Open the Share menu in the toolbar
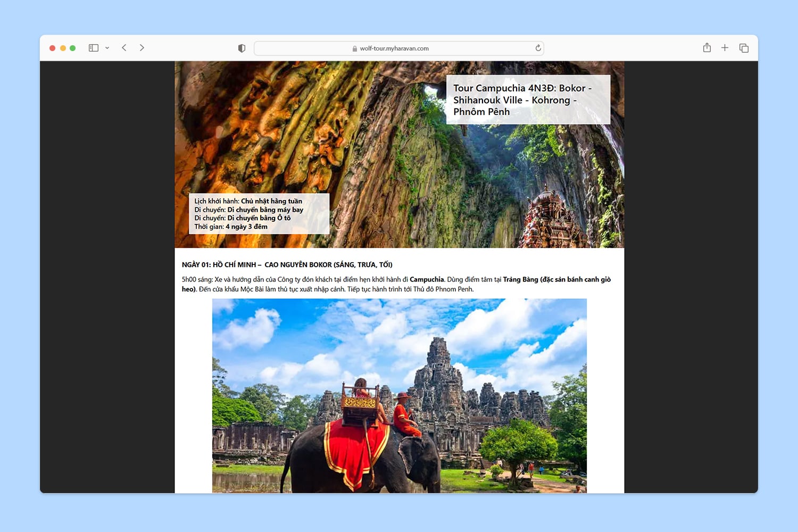 706,48
